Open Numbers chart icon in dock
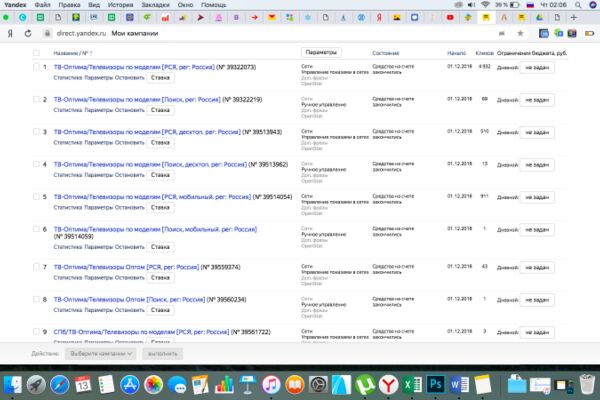 click(x=224, y=385)
